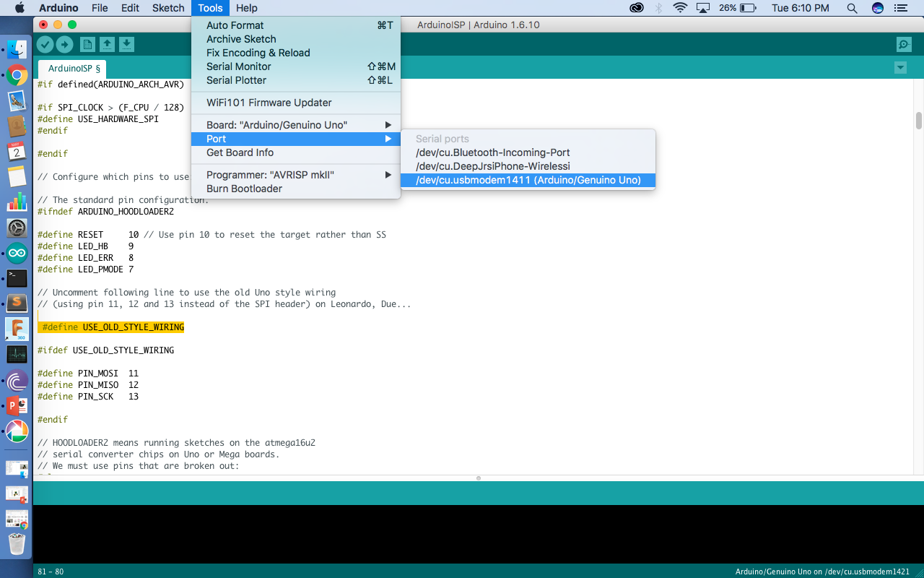Select /dev/cu.Bluetooth-Incoming-Port
The height and width of the screenshot is (578, 924).
point(528,152)
